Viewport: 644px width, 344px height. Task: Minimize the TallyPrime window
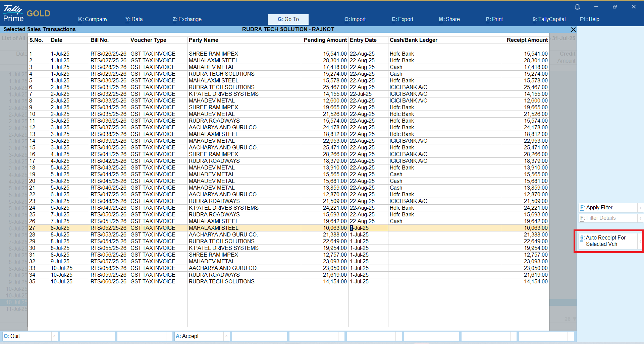[596, 7]
